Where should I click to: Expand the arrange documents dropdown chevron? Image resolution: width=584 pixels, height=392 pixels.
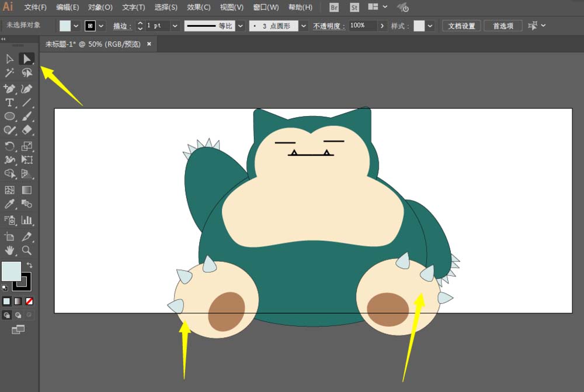[385, 6]
